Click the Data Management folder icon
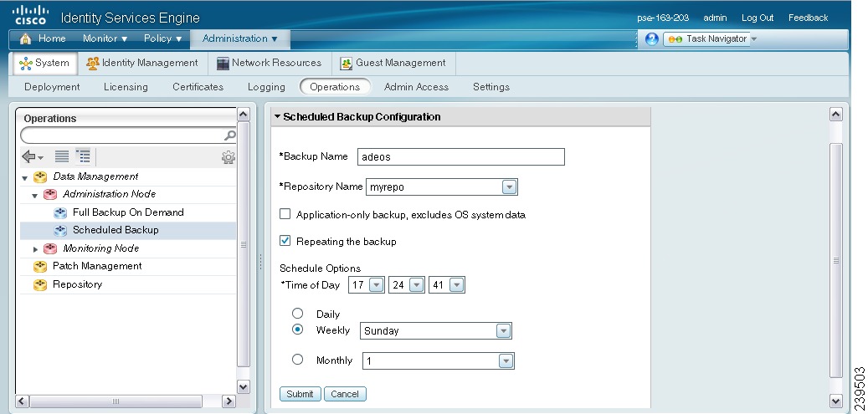Viewport: 868px width, 414px height. coord(40,177)
